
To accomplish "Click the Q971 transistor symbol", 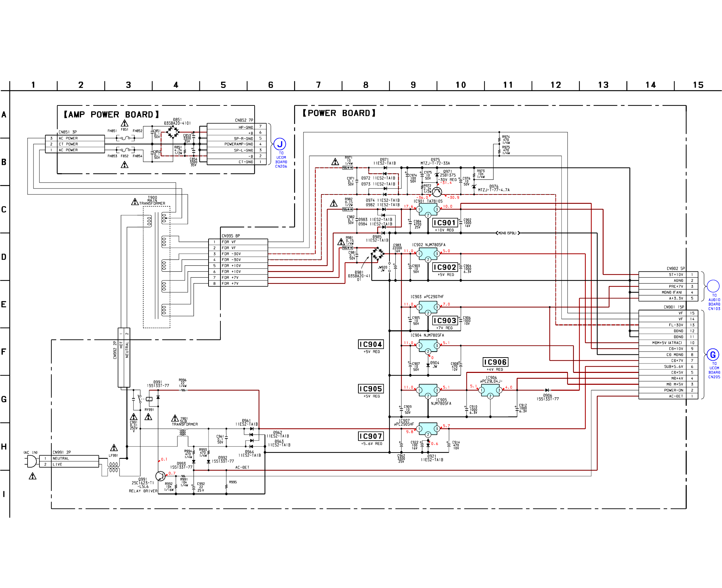I will [437, 192].
